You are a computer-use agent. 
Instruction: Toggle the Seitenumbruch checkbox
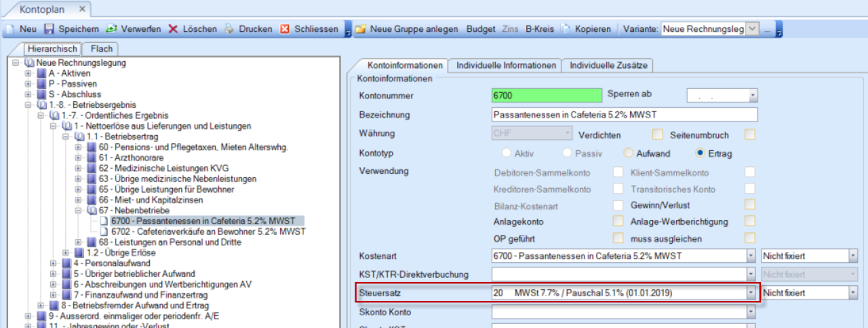(750, 134)
